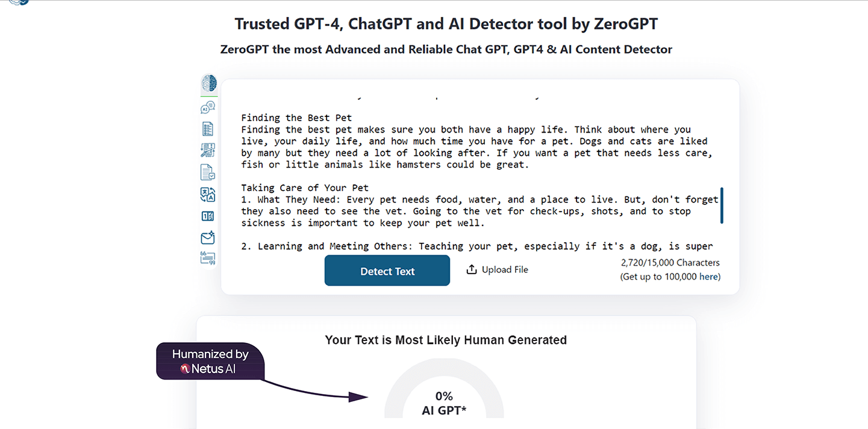This screenshot has height=429, width=868.
Task: Click the Humanized by Netus AI badge
Action: 210,361
